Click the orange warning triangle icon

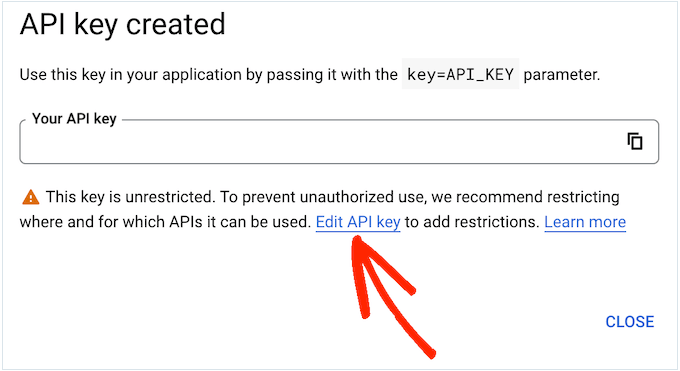[x=30, y=197]
